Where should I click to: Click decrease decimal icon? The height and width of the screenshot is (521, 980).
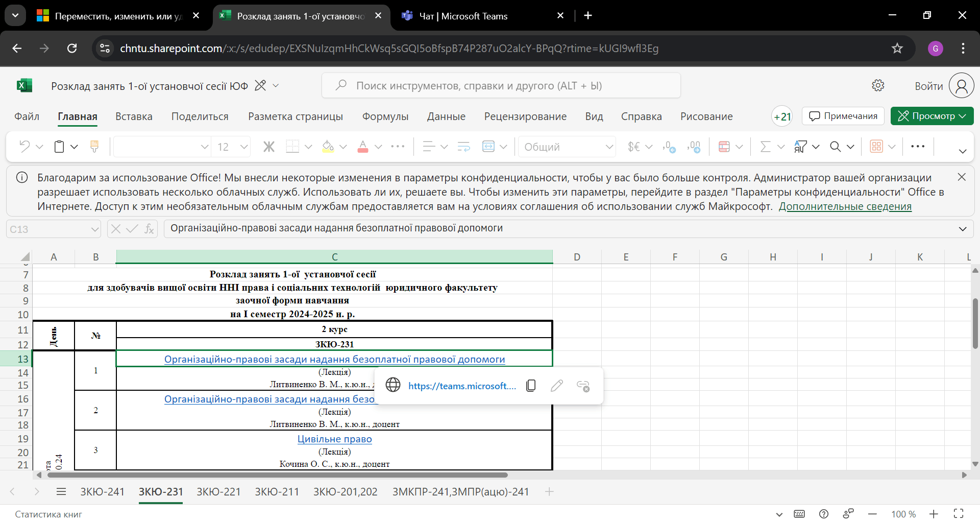click(x=694, y=147)
